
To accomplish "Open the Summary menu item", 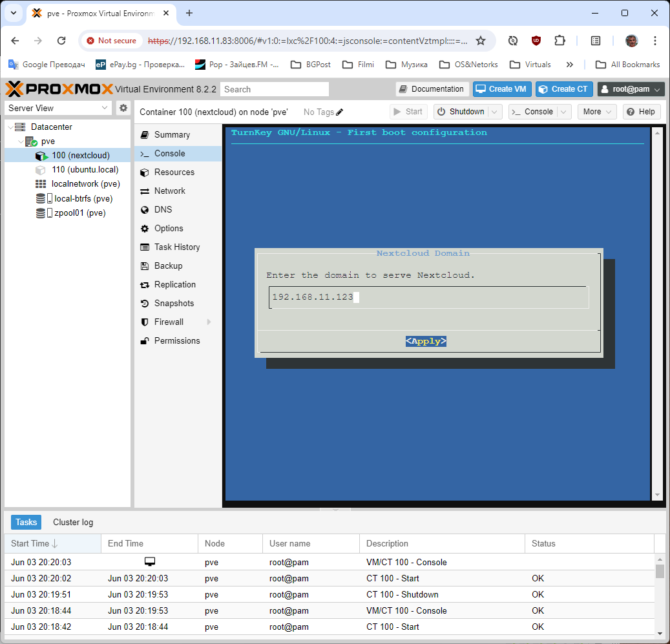I will [178, 134].
